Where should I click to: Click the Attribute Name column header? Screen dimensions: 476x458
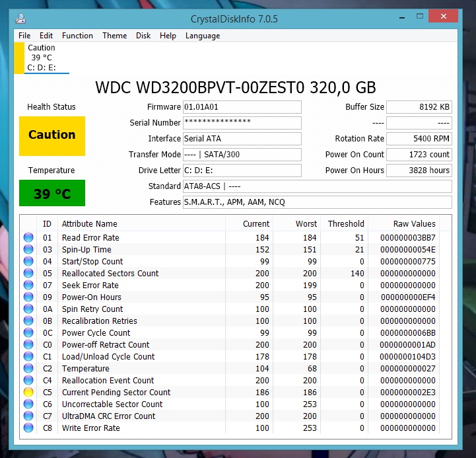tap(141, 223)
